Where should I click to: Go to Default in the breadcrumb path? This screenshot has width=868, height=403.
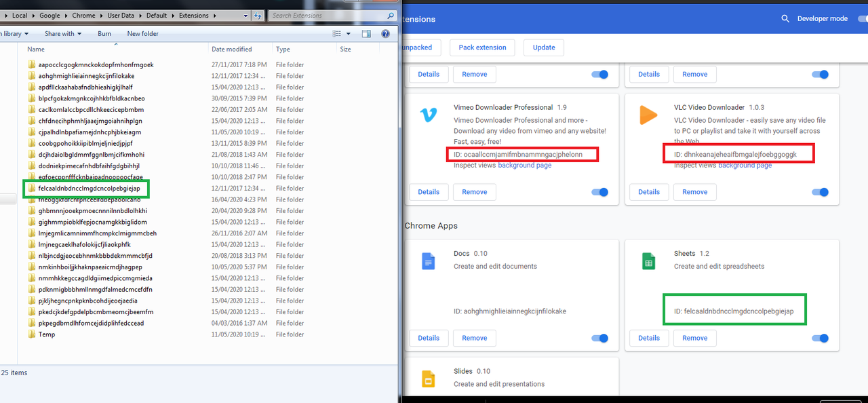157,15
